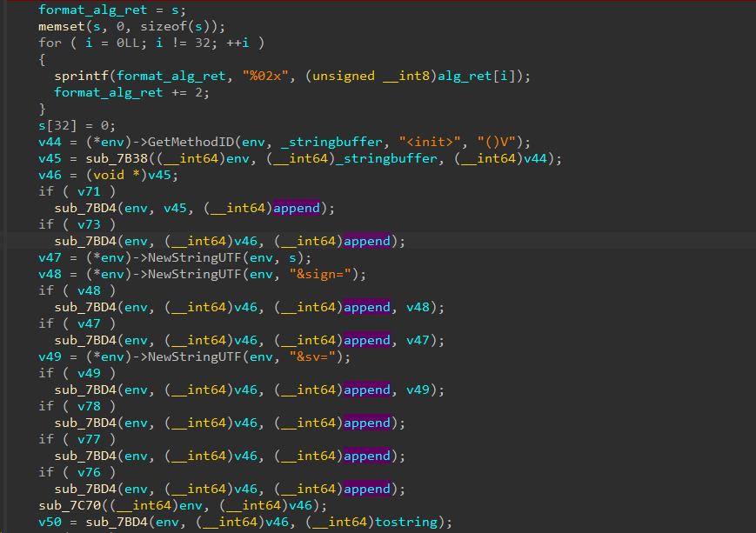Click the "&sign=" string literal
Viewport: 756px width, 533px height.
(320, 274)
